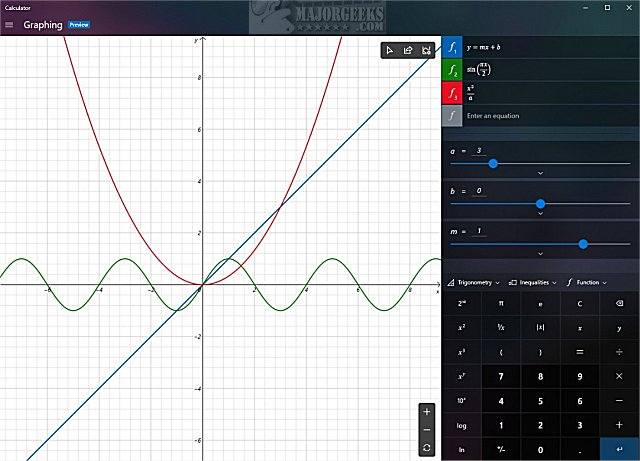This screenshot has width=640, height=461.
Task: Open the graph options icon
Action: pyautogui.click(x=426, y=50)
